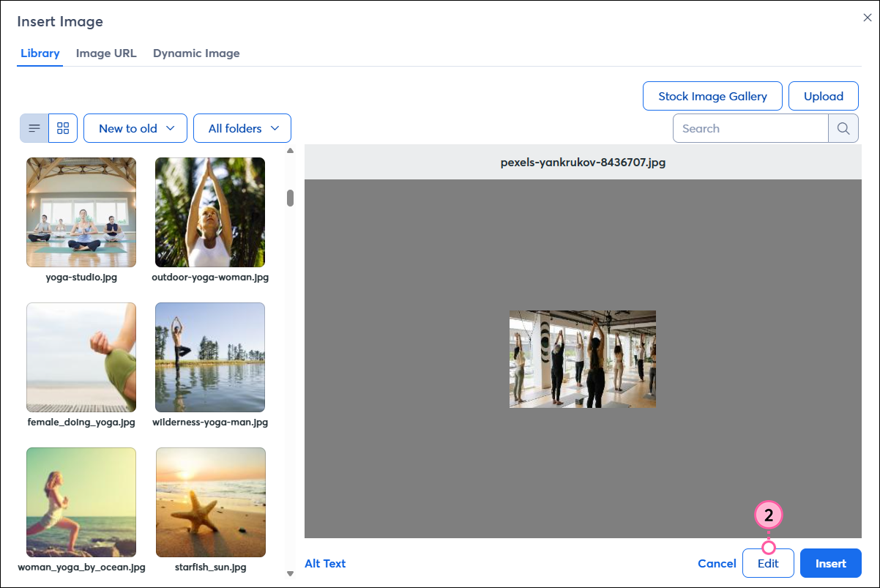Open the Stock Image Gallery

click(712, 96)
